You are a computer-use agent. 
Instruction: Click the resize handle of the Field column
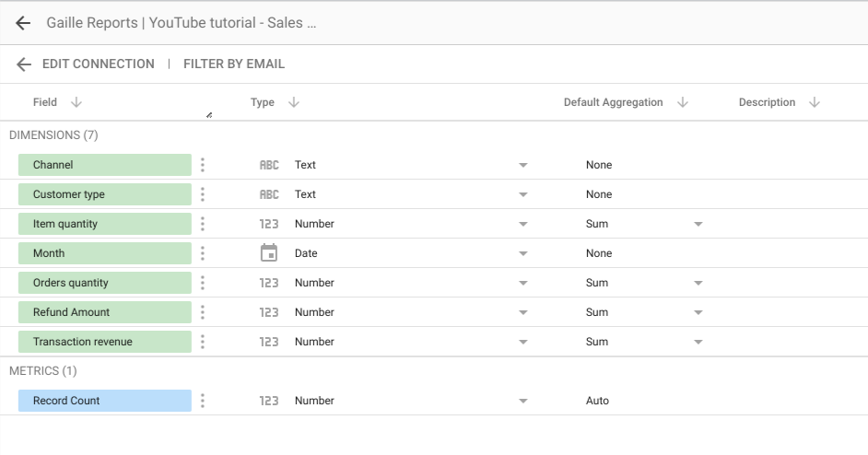click(209, 115)
